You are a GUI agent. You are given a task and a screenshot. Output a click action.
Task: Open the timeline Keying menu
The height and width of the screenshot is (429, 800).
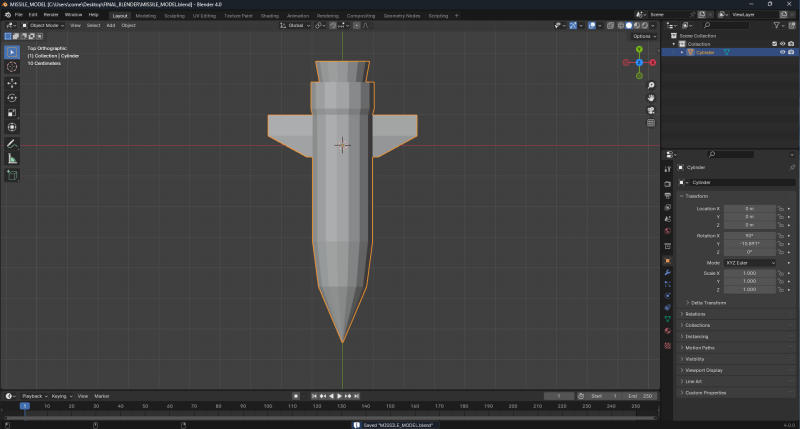[61, 396]
